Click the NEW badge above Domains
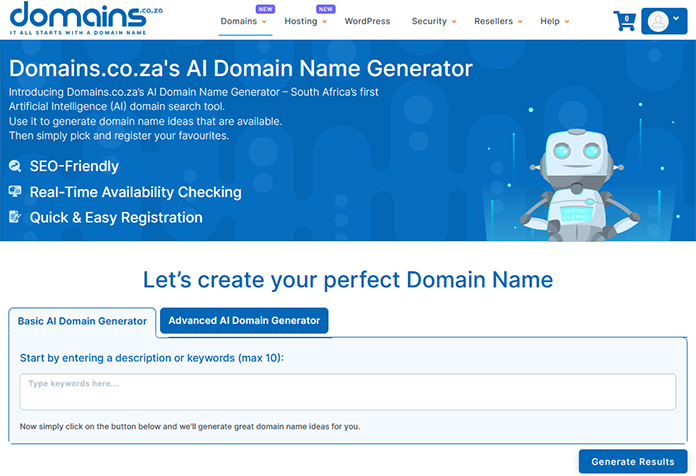The height and width of the screenshot is (476, 696). (265, 9)
